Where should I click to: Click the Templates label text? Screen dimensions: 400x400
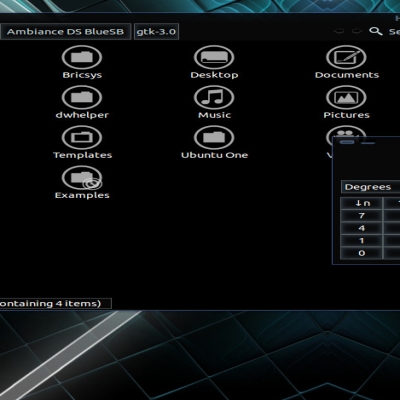82,155
